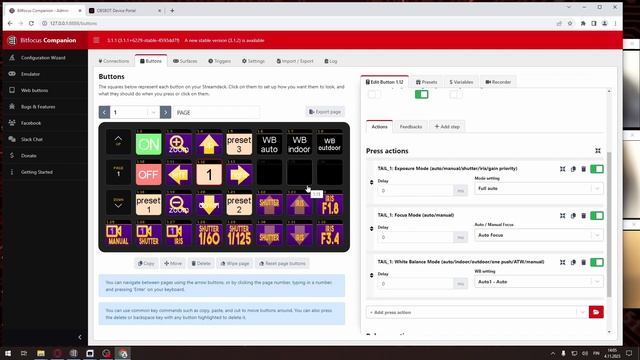
Task: Open the Donate sidebar link
Action: coord(29,156)
